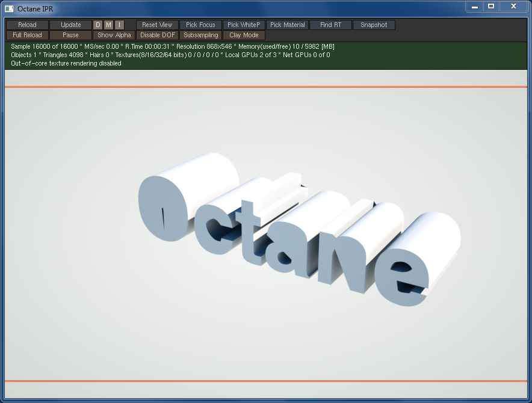Image resolution: width=532 pixels, height=403 pixels.
Task: Switch on Clay Mode
Action: (244, 35)
